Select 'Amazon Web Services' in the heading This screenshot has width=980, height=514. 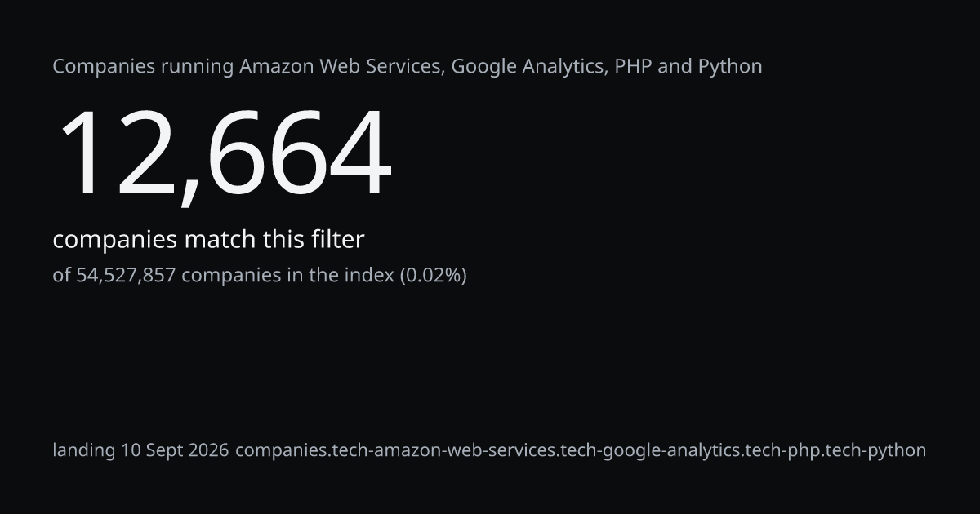342,66
